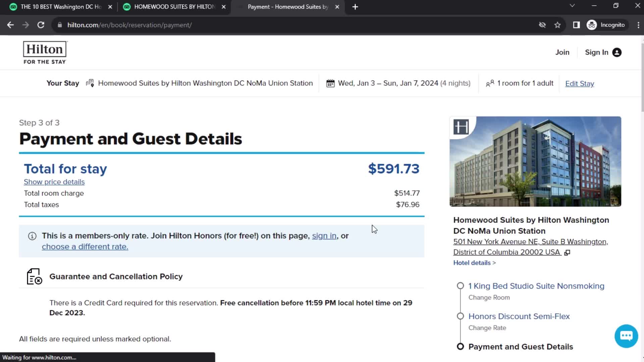Click the info circle icon in members notice
This screenshot has height=362, width=644.
(x=32, y=236)
